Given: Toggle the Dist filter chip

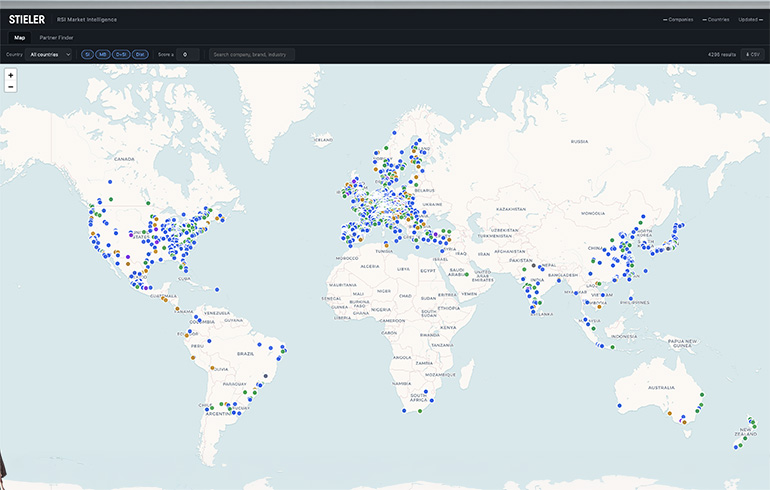Looking at the screenshot, I should click(x=140, y=54).
